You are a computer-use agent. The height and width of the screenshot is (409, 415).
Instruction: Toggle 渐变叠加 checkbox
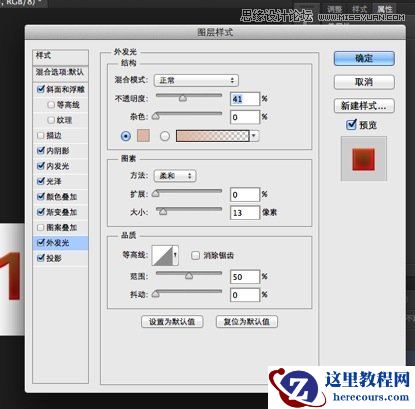[x=41, y=212]
